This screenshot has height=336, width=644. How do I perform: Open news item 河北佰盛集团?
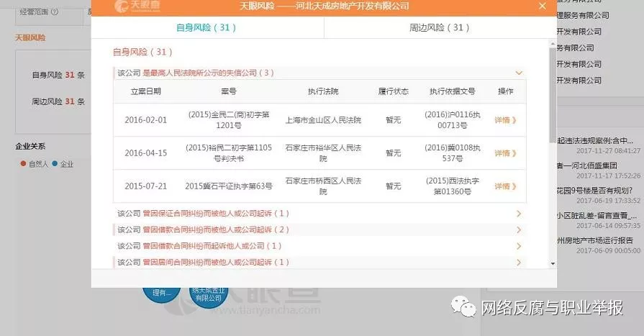click(x=587, y=165)
